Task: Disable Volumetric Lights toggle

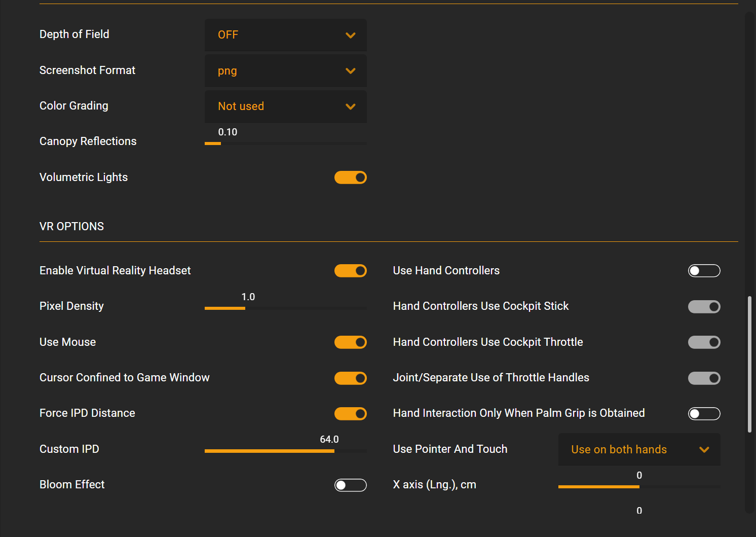Action: (x=350, y=177)
